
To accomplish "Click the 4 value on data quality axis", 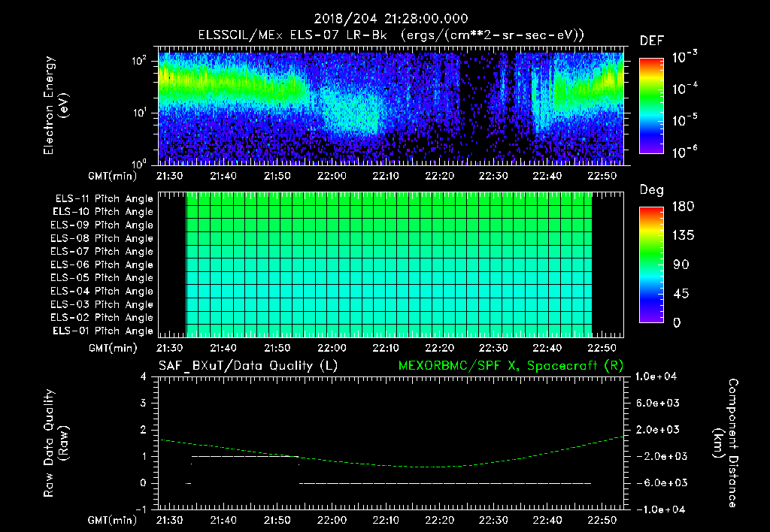I will pos(143,376).
